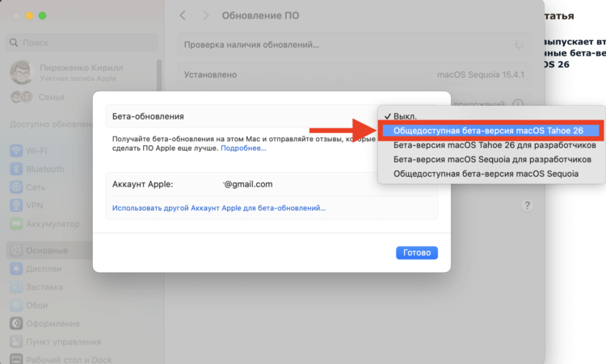The width and height of the screenshot is (606, 364).
Task: Click the info icon beside приложений row
Action: pos(518,103)
